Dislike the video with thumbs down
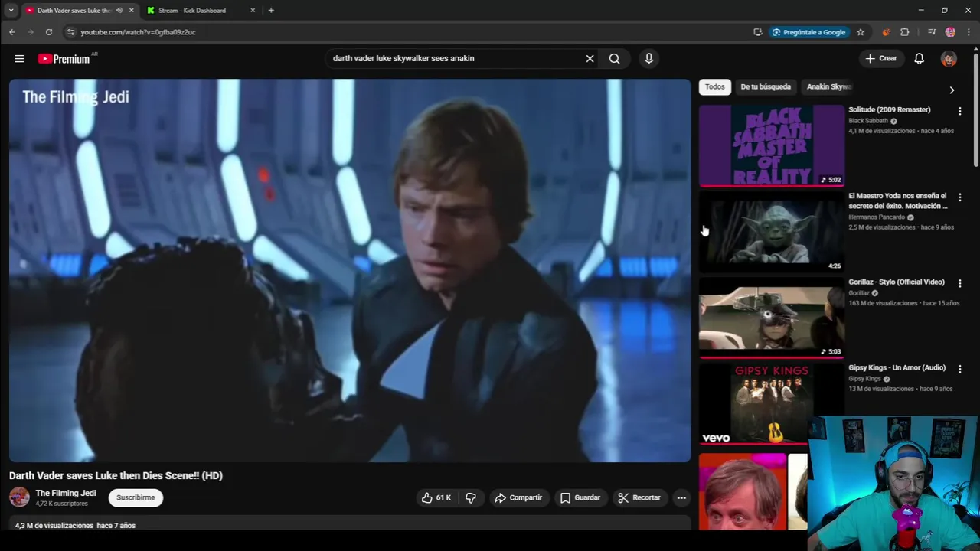Screen dimensions: 980x551 [x=471, y=497]
